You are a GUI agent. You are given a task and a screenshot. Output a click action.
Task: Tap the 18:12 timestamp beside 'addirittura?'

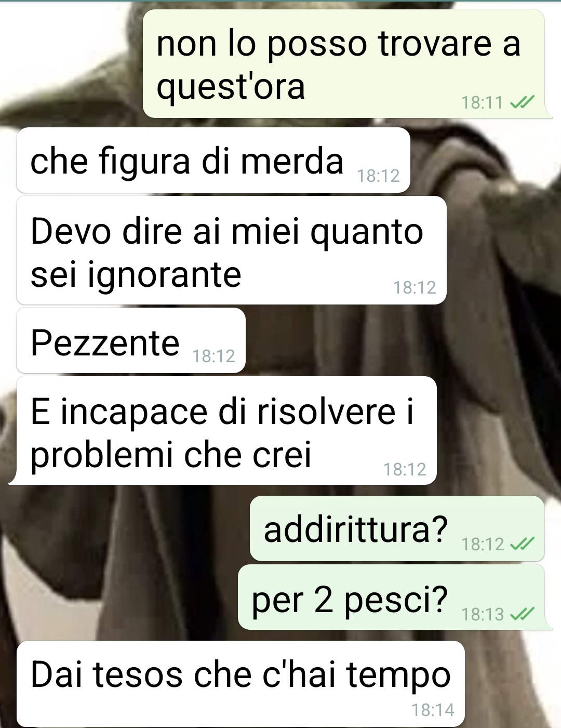click(483, 544)
